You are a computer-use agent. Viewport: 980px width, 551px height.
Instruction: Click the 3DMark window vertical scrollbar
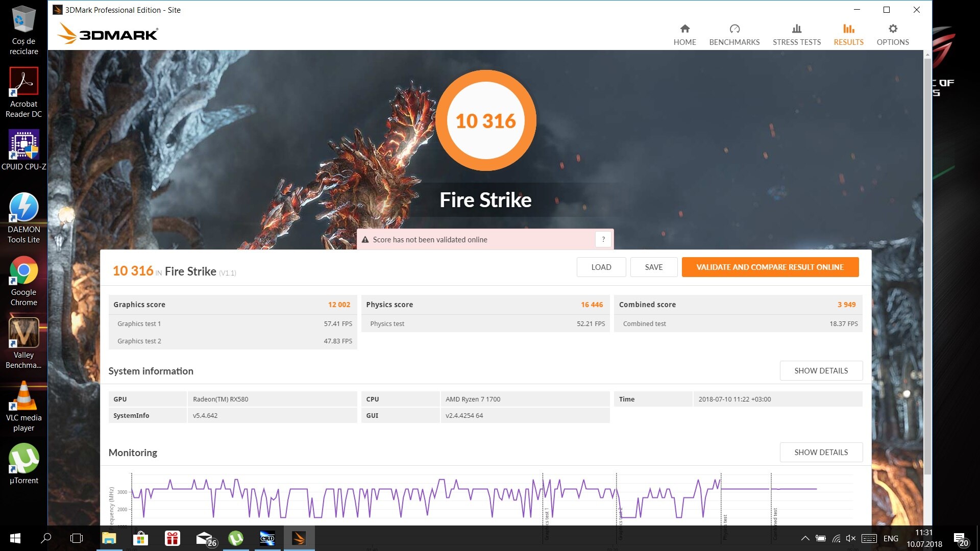pos(927,265)
